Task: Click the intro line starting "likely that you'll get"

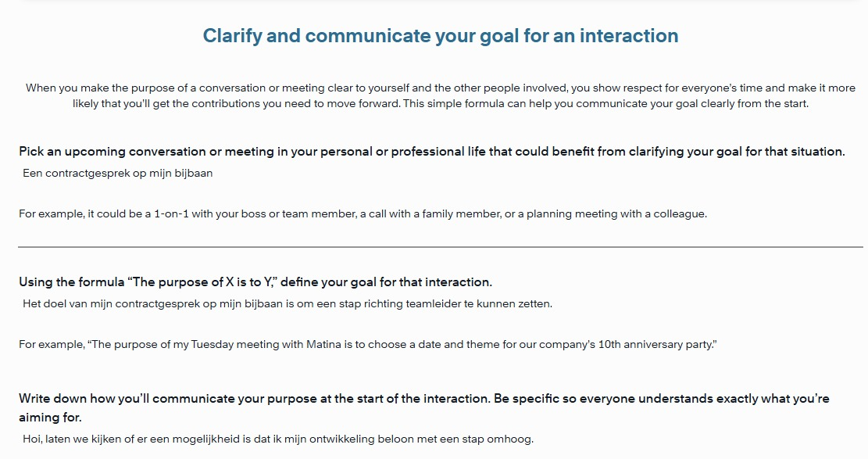Action: pos(440,104)
